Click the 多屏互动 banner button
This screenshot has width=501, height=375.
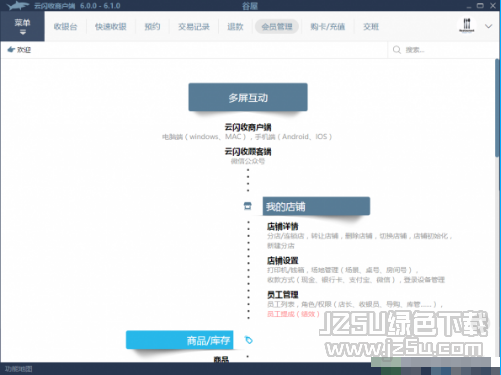click(x=248, y=97)
